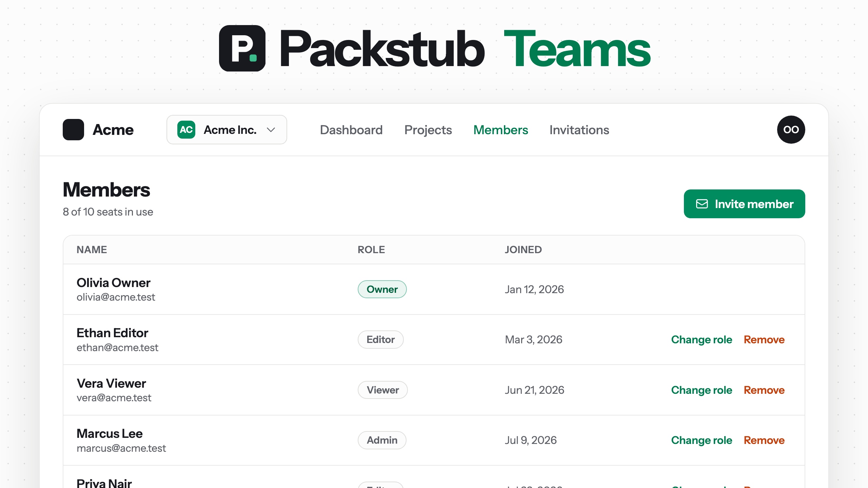Click the ethan@acme.test email
Screen dimensions: 868x488
point(117,348)
